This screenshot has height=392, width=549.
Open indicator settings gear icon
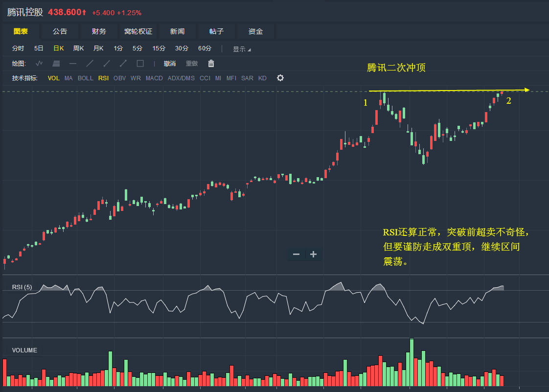pos(280,78)
